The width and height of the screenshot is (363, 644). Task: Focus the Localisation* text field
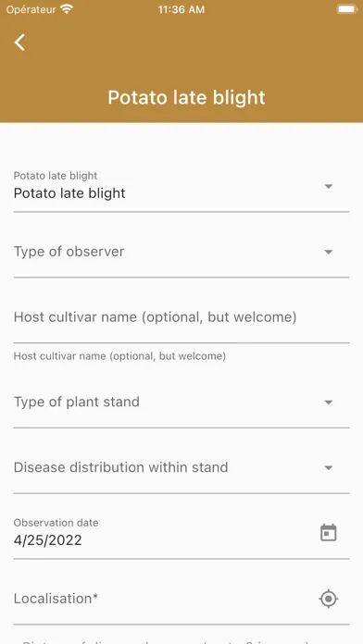[165, 599]
